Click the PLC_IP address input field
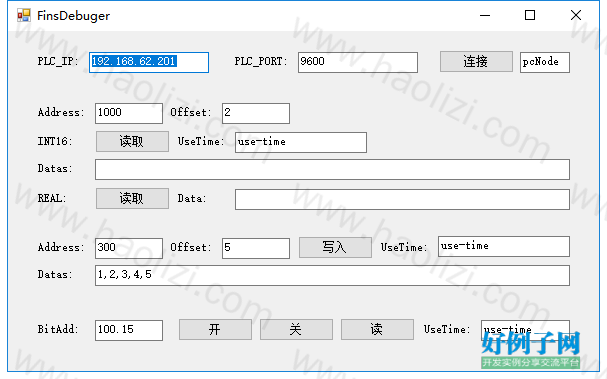 click(x=149, y=62)
